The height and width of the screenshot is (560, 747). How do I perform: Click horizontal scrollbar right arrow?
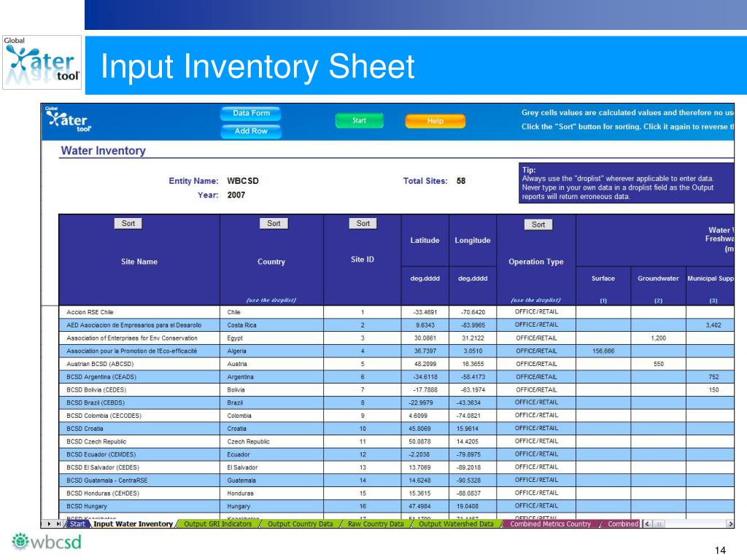pyautogui.click(x=729, y=524)
